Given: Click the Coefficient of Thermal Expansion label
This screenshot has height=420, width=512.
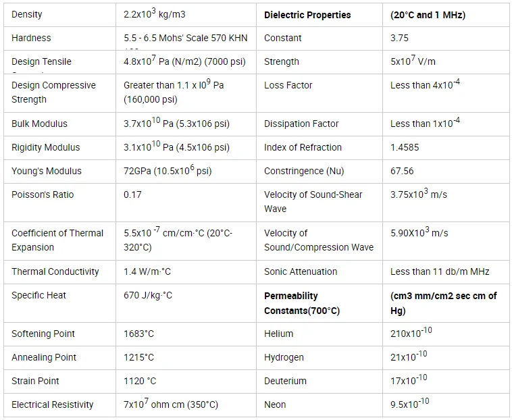Looking at the screenshot, I should pos(57,240).
